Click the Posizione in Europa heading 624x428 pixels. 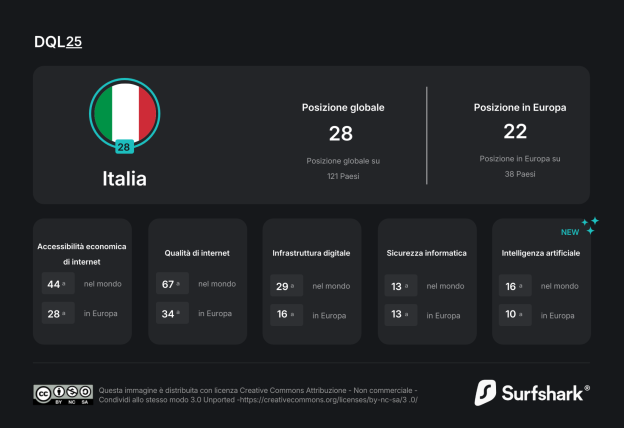[x=520, y=107]
